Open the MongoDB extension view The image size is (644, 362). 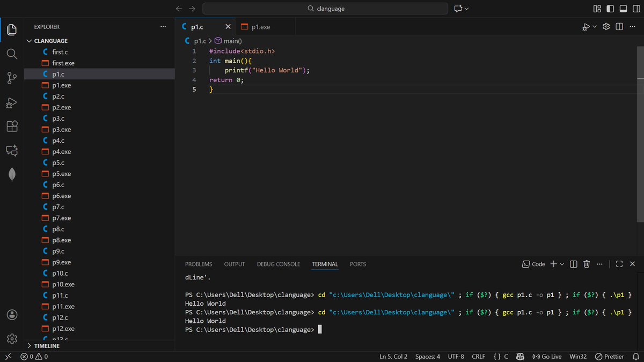point(11,174)
